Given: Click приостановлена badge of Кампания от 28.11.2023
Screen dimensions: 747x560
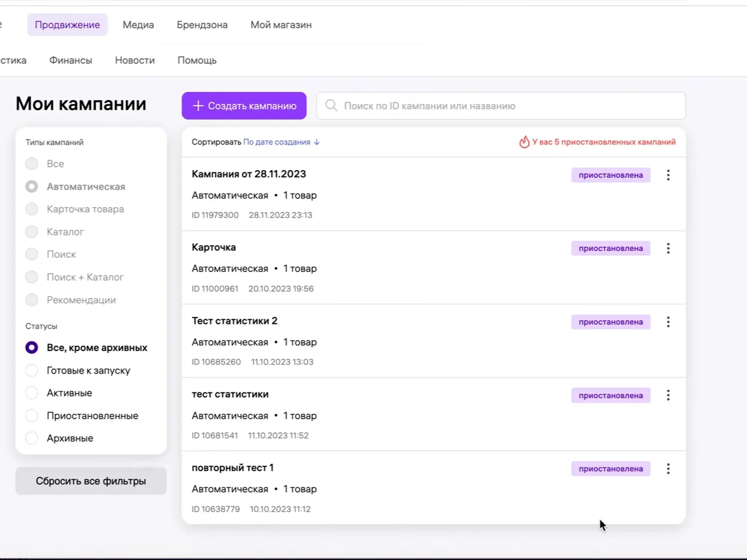Looking at the screenshot, I should (x=611, y=175).
